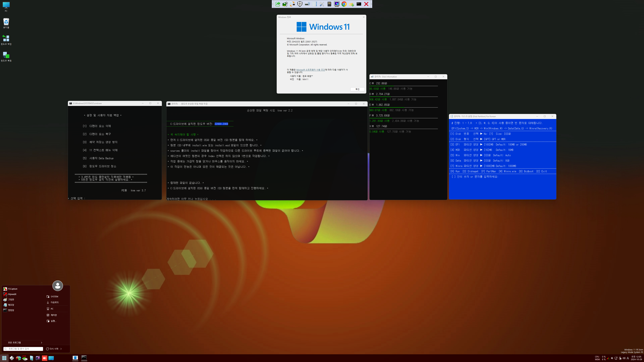The image size is (644, 362).
Task: Click '[R] Run' in the Disk Partition window
Action: pos(455,171)
